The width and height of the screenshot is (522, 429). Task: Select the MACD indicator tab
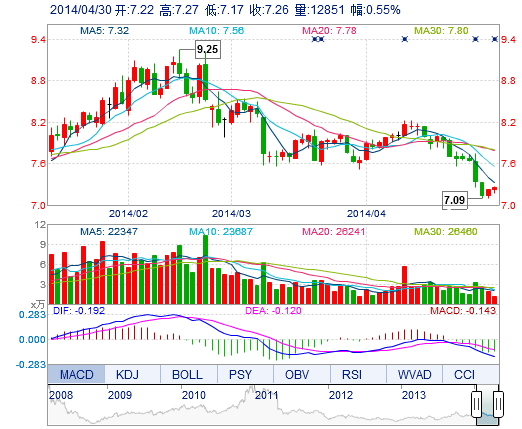76,375
